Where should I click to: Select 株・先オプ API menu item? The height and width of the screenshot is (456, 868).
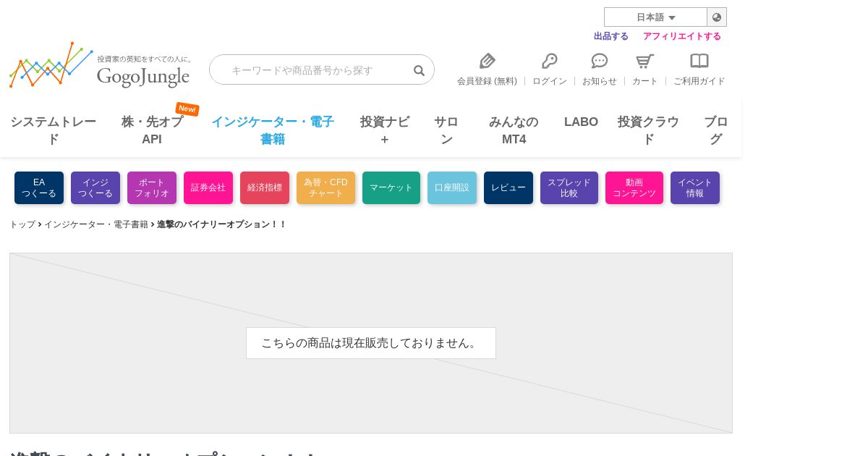[152, 130]
